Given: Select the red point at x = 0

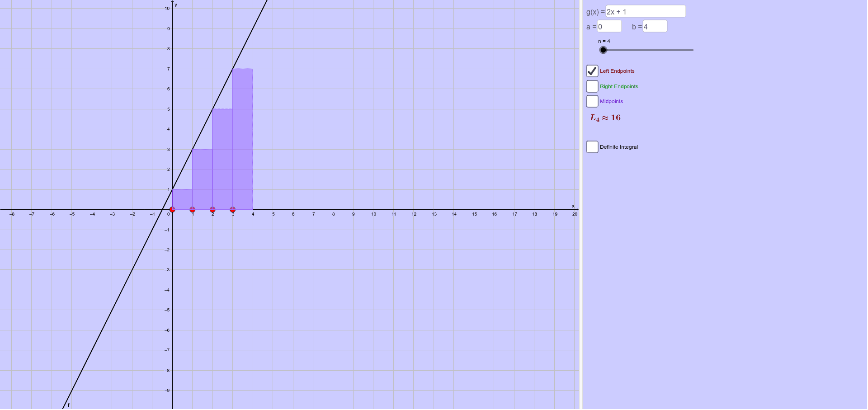Looking at the screenshot, I should tap(173, 209).
